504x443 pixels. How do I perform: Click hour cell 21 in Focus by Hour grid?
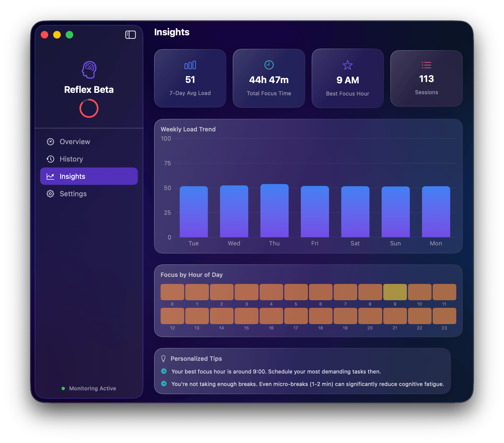(395, 316)
